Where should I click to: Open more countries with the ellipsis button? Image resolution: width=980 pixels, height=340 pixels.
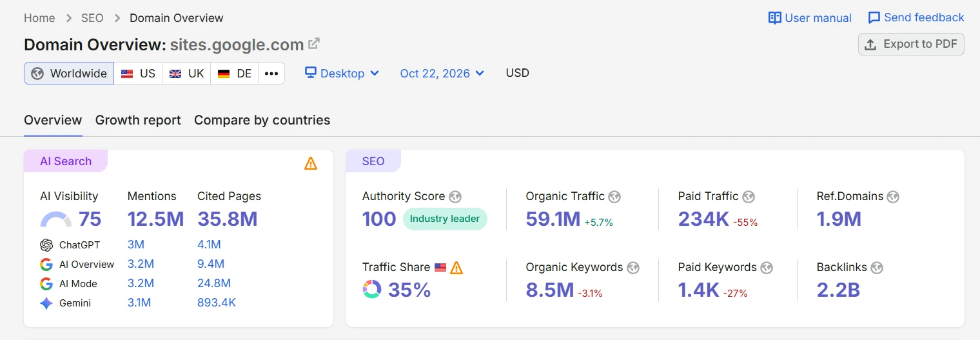coord(271,74)
